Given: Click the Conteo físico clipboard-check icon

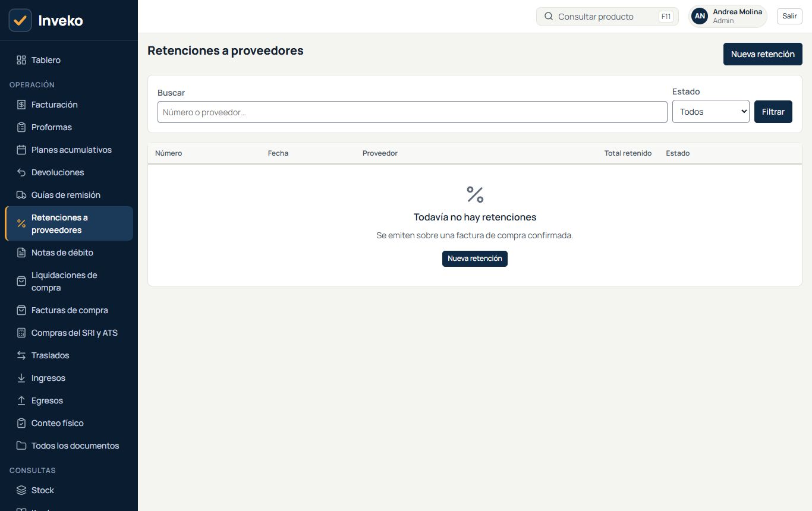Looking at the screenshot, I should pyautogui.click(x=21, y=423).
